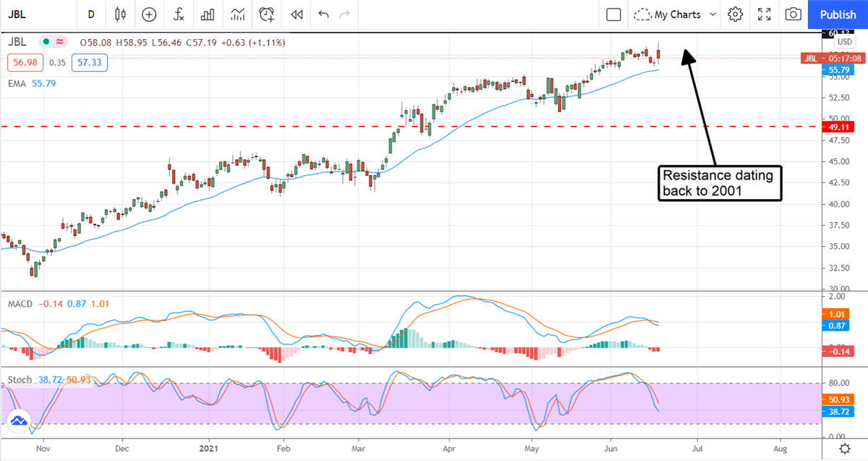The height and width of the screenshot is (461, 868).
Task: Undo the last chart action
Action: (323, 14)
